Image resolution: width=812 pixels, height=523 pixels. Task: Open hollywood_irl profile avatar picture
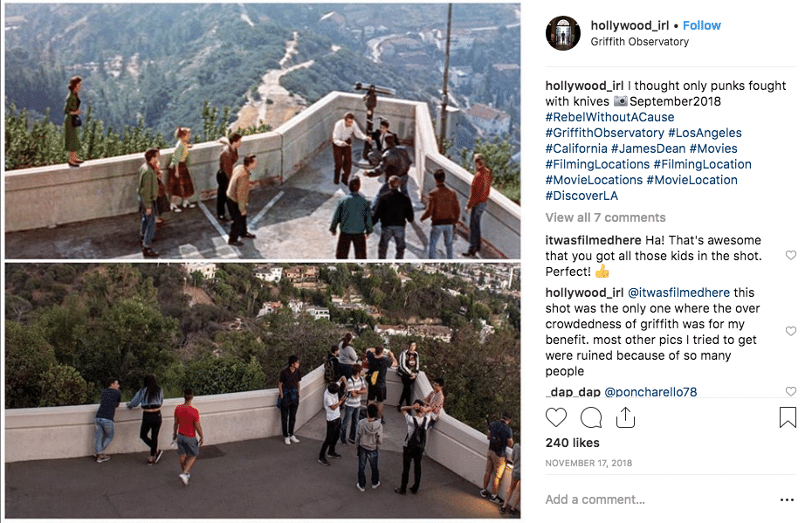click(x=563, y=33)
